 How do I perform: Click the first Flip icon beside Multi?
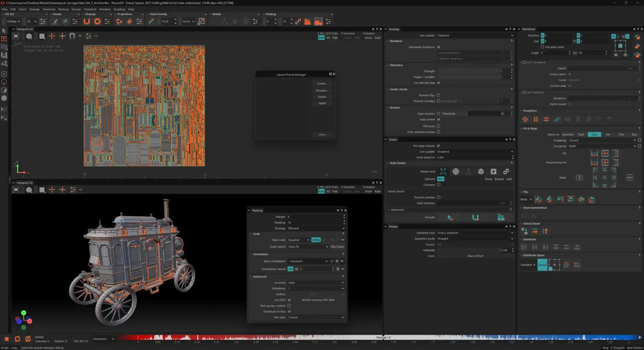538,199
